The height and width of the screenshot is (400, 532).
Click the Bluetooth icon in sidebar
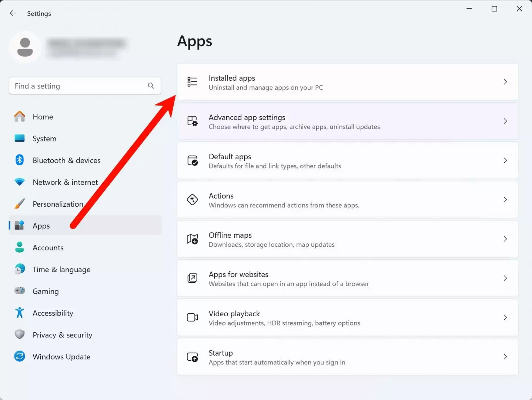[x=20, y=160]
